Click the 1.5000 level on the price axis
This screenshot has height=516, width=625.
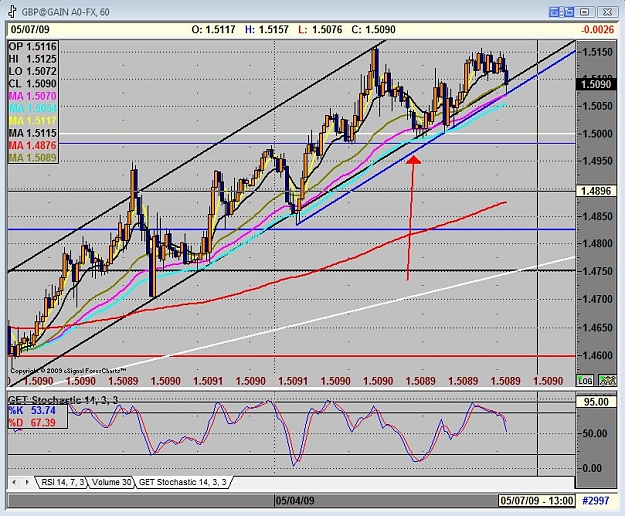tap(597, 134)
